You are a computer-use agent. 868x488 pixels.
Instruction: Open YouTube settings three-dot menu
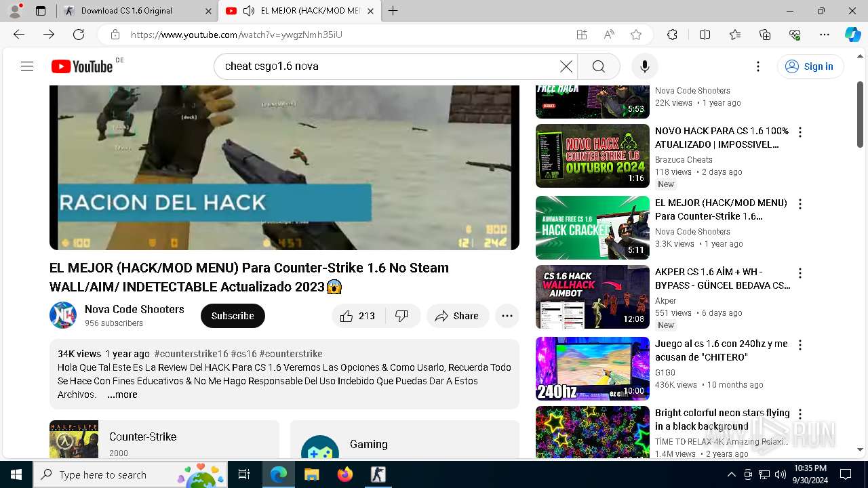pyautogui.click(x=758, y=66)
